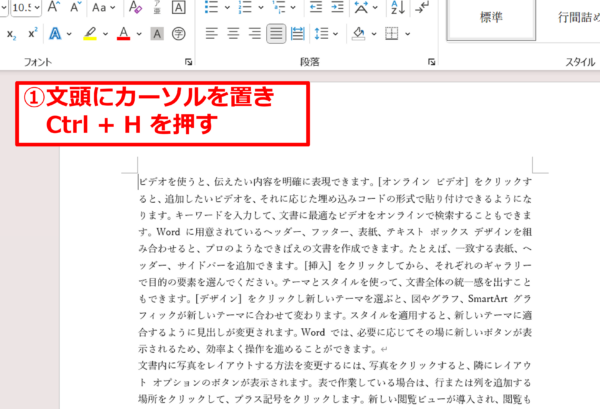The image size is (600, 409).
Task: Toggle center alignment
Action: tap(233, 33)
